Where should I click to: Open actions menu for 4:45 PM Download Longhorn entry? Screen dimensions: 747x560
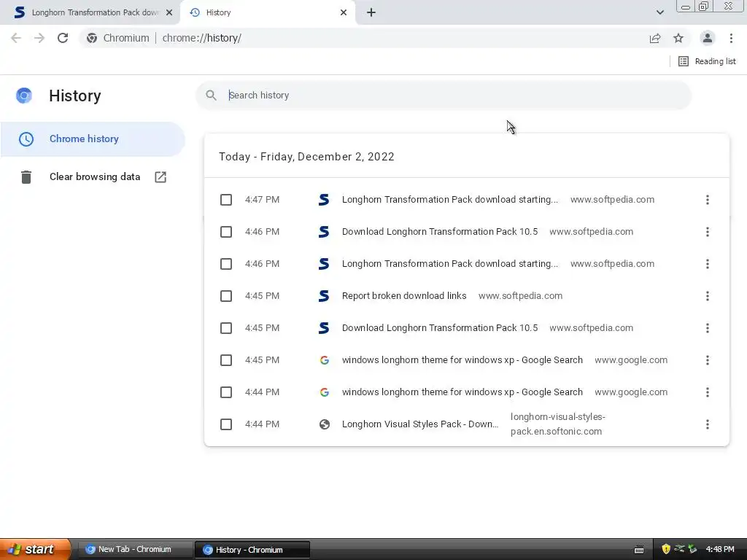pyautogui.click(x=708, y=328)
